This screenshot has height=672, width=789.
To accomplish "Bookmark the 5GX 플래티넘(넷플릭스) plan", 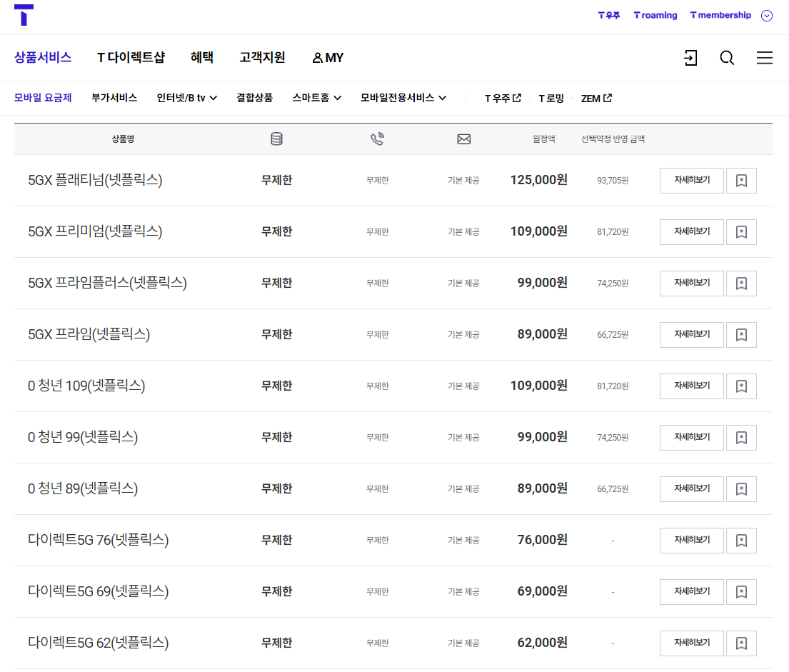I will click(741, 180).
